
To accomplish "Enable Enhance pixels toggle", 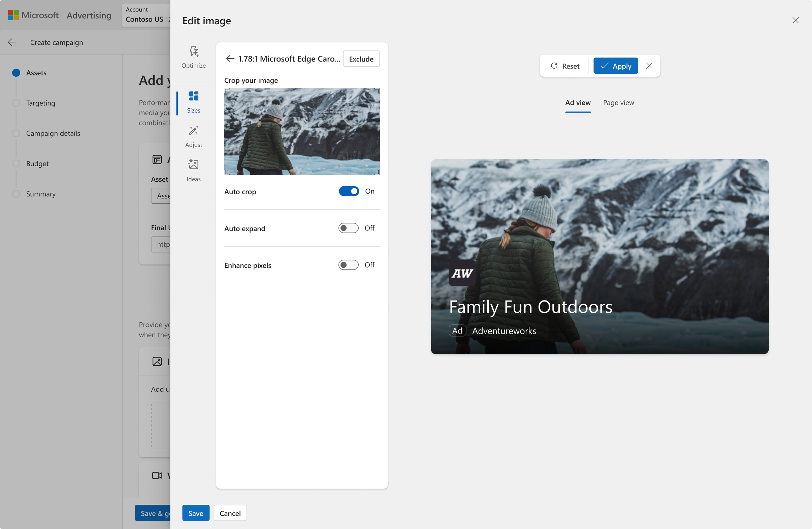I will [x=348, y=265].
